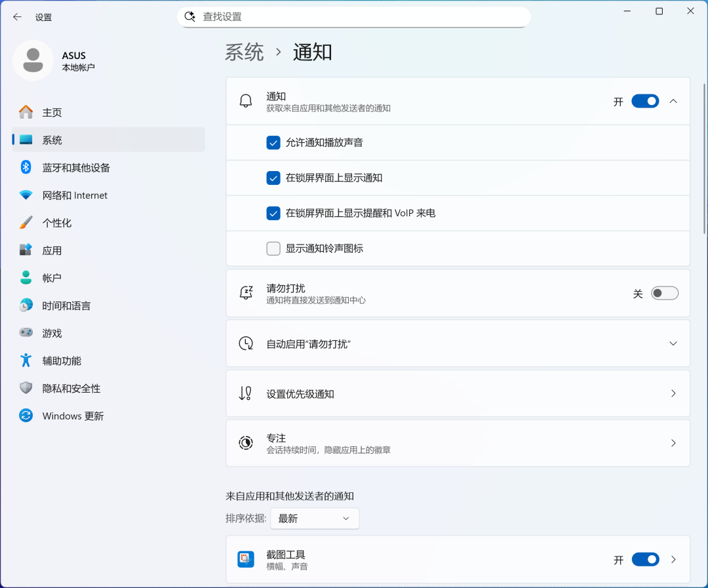The width and height of the screenshot is (708, 588).
Task: Maximize the Settings window
Action: 659,11
